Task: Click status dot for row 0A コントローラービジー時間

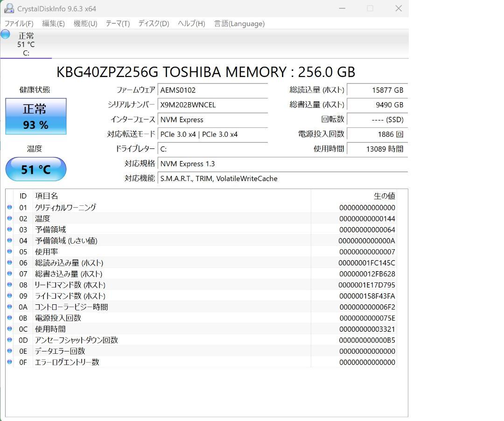Action: (x=10, y=307)
